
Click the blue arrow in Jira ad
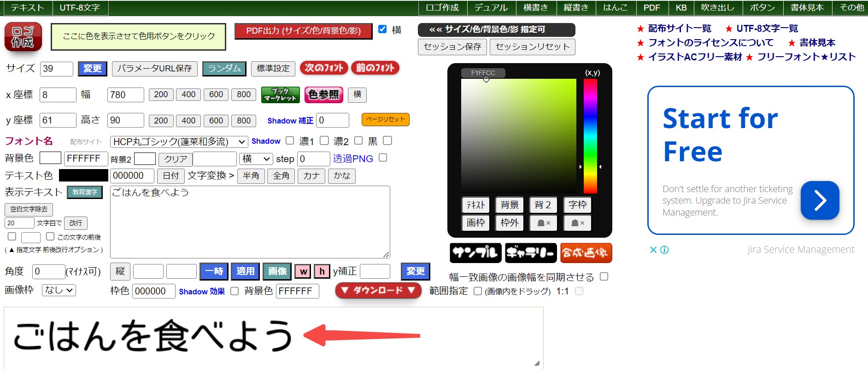pos(820,200)
